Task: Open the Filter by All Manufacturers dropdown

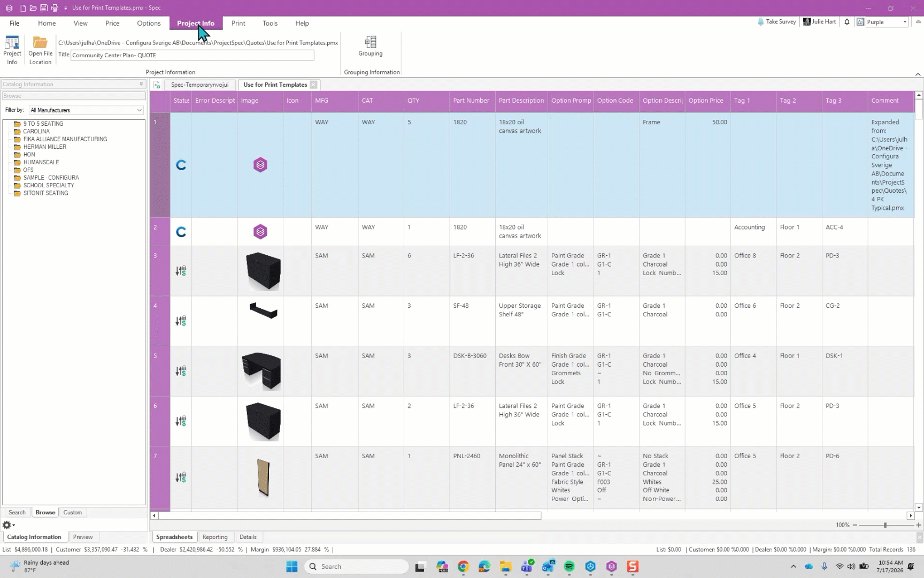Action: coord(86,110)
